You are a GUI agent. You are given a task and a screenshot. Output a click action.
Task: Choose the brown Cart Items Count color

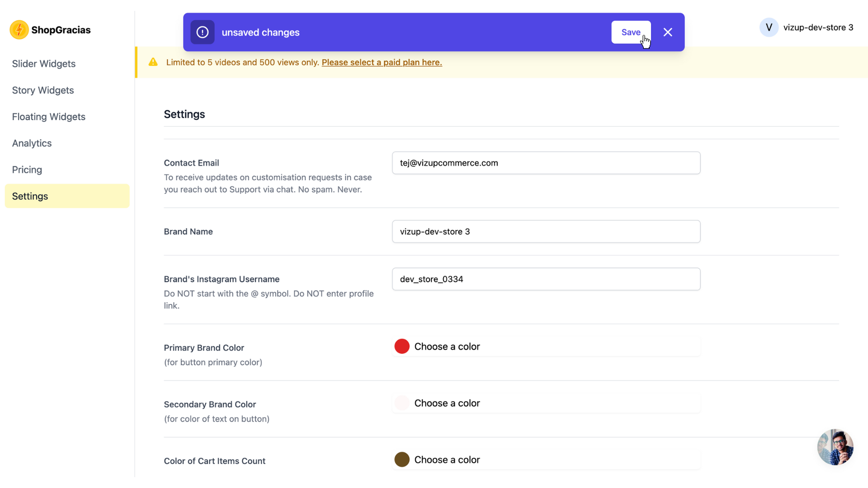tap(402, 460)
